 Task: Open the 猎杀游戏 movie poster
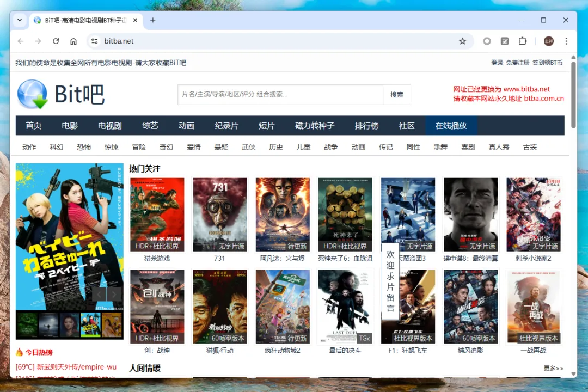pos(157,215)
